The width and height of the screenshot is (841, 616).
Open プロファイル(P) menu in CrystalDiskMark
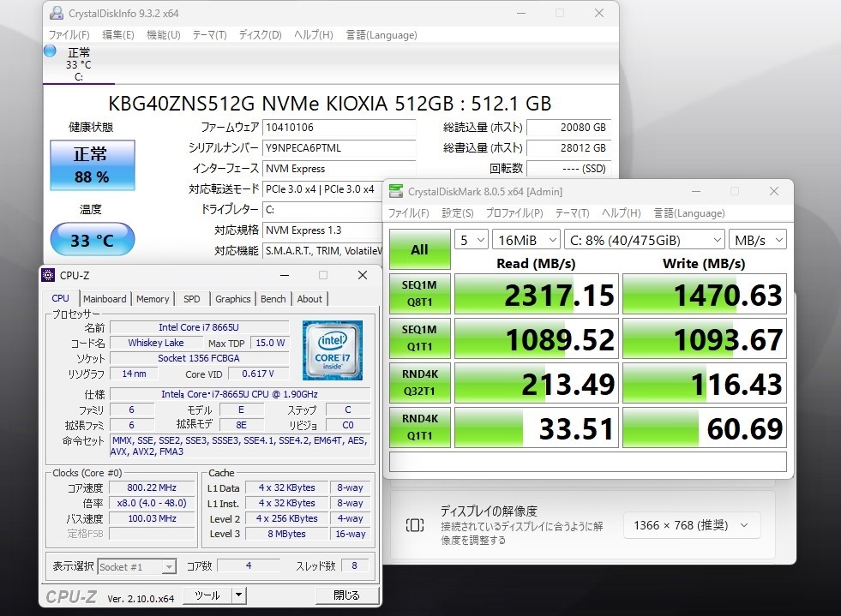(514, 212)
